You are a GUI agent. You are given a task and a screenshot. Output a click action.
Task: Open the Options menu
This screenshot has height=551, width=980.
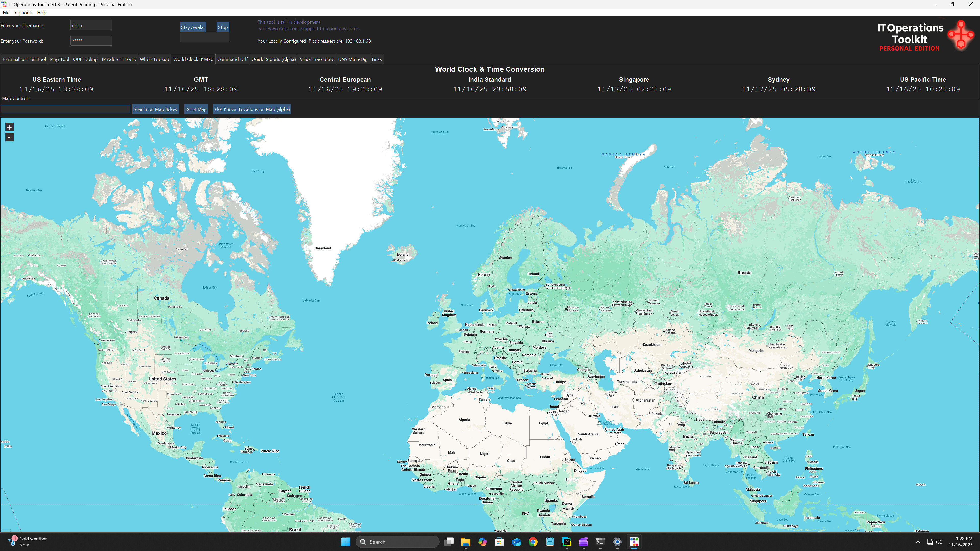click(23, 12)
